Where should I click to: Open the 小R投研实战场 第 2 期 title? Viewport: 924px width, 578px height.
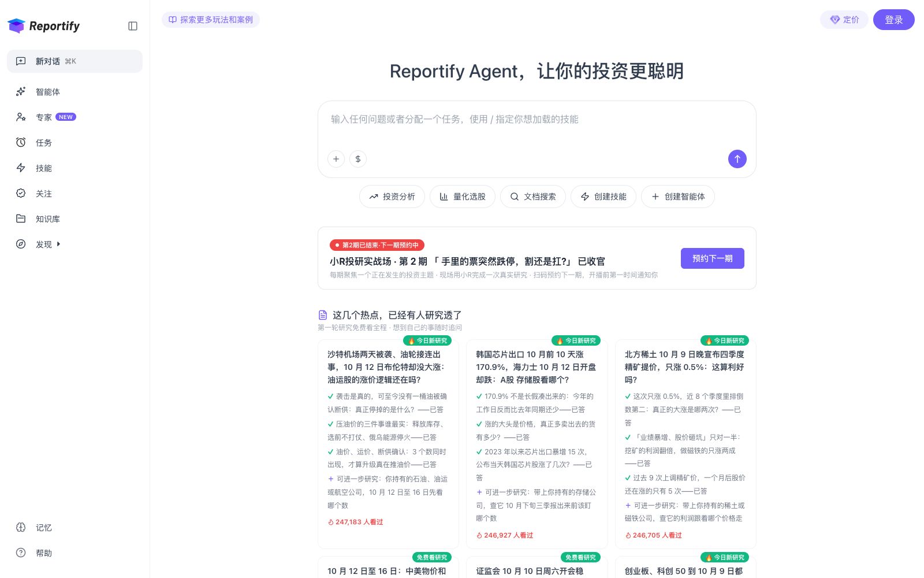coord(467,261)
